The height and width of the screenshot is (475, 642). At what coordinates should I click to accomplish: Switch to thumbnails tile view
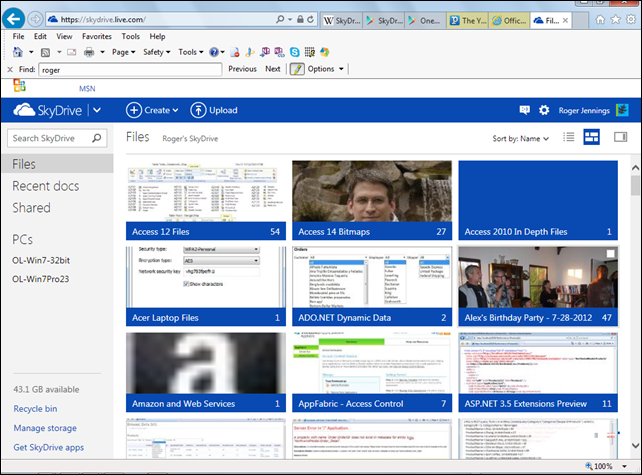[x=592, y=137]
